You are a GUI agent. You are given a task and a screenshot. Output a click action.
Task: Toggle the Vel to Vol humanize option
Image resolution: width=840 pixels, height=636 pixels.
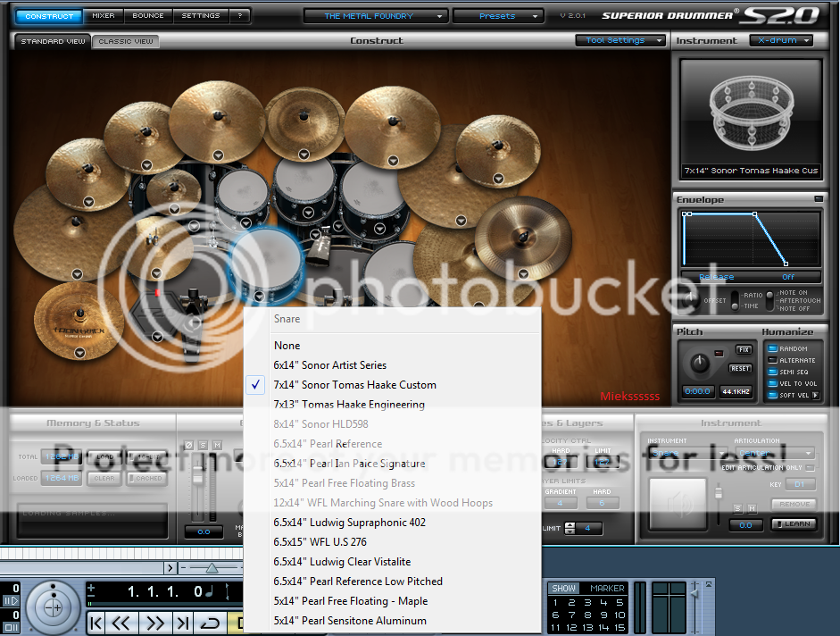pyautogui.click(x=772, y=383)
